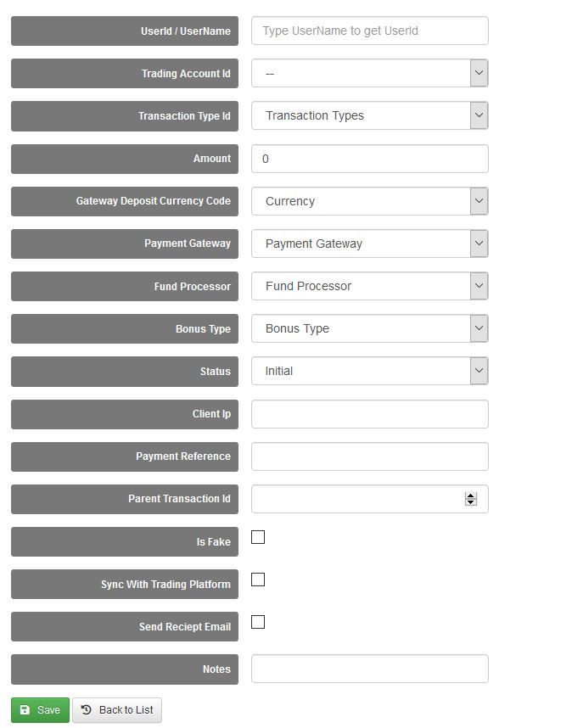Check Sync With Trading Platform box
Screen dimensions: 572x728
tap(258, 580)
